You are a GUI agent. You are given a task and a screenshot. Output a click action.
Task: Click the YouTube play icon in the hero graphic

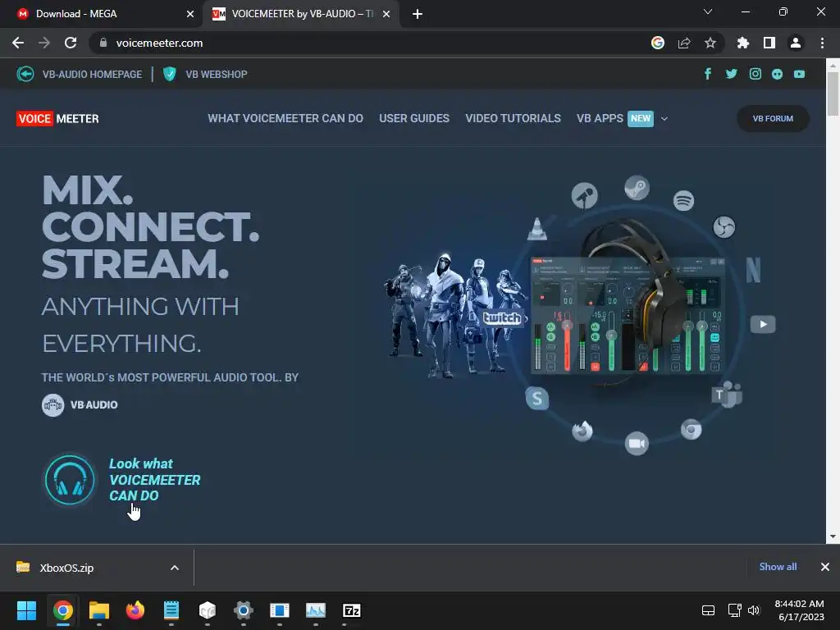(x=763, y=324)
